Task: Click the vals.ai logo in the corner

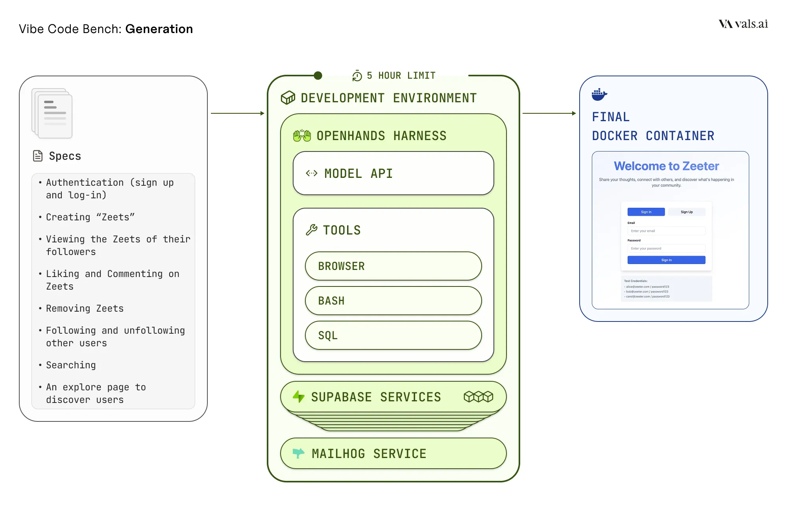Action: pyautogui.click(x=743, y=24)
